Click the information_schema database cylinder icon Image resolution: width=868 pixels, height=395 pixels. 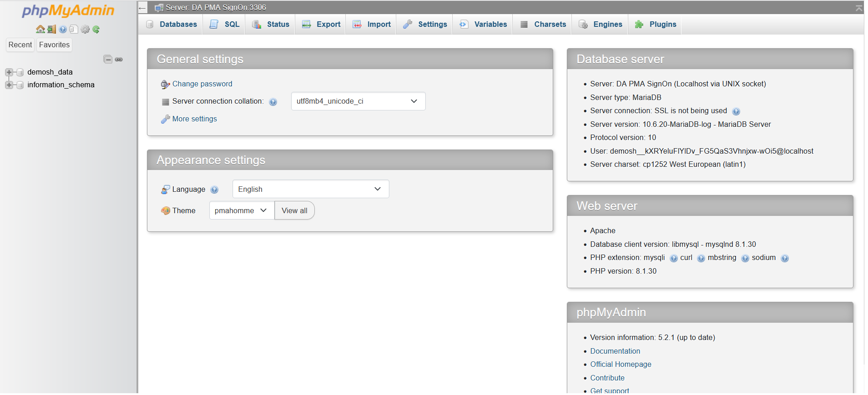click(x=20, y=85)
